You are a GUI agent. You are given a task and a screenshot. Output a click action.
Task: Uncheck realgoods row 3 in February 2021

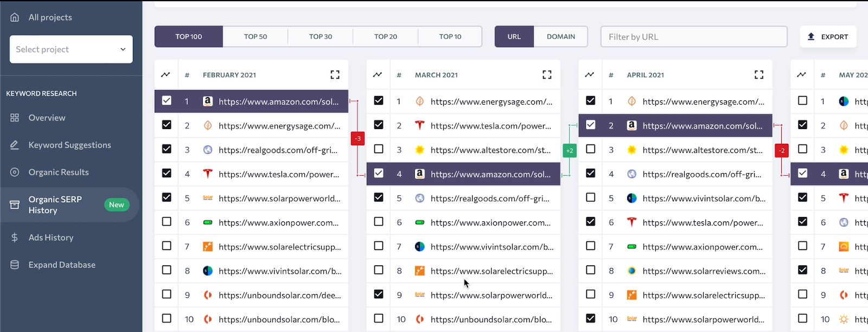(x=167, y=149)
